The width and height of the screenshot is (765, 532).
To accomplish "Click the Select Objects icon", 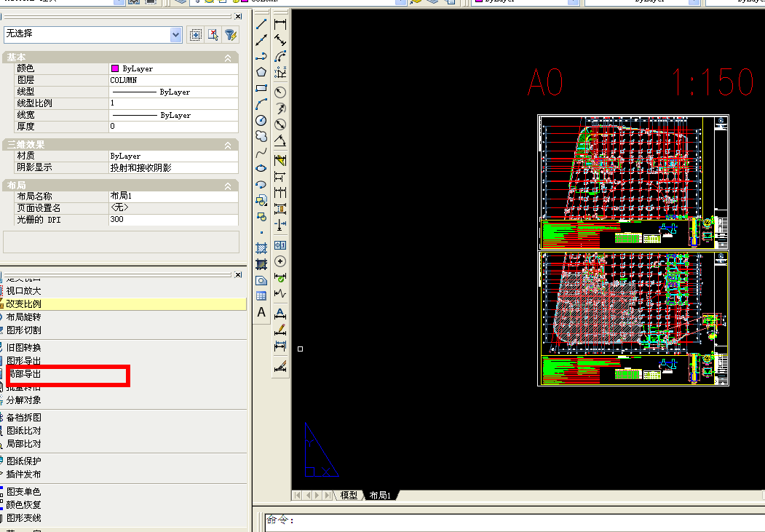I will click(x=213, y=35).
